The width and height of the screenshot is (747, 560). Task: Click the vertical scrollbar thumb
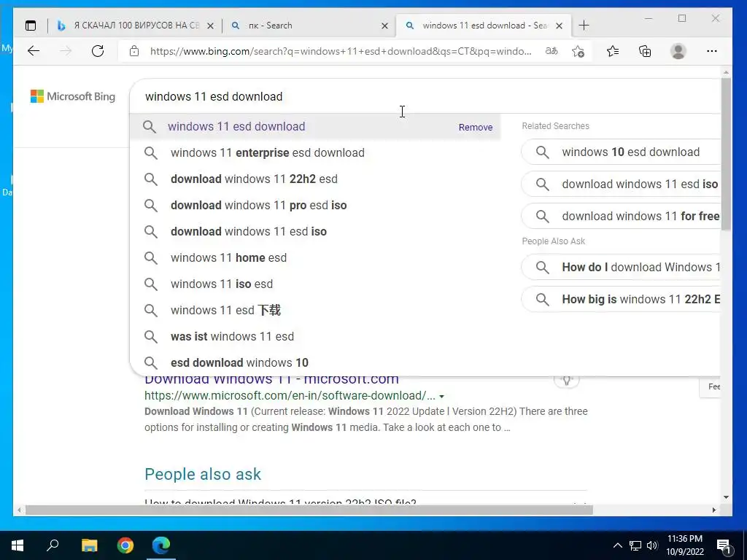point(726,155)
